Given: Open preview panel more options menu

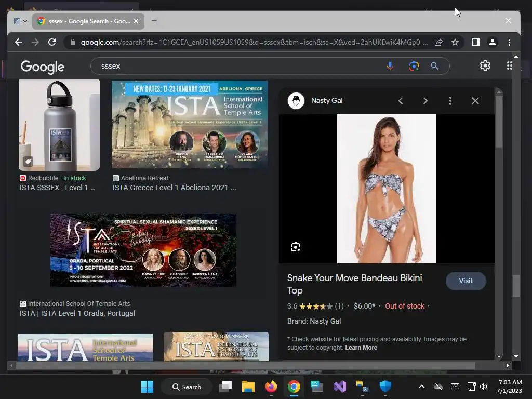Looking at the screenshot, I should [450, 101].
